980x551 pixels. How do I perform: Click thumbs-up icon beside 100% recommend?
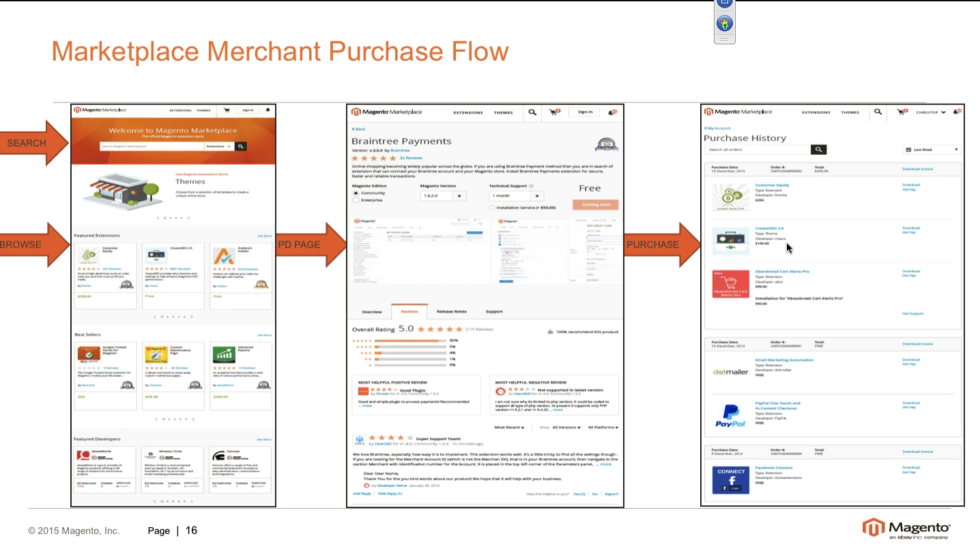[x=551, y=332]
